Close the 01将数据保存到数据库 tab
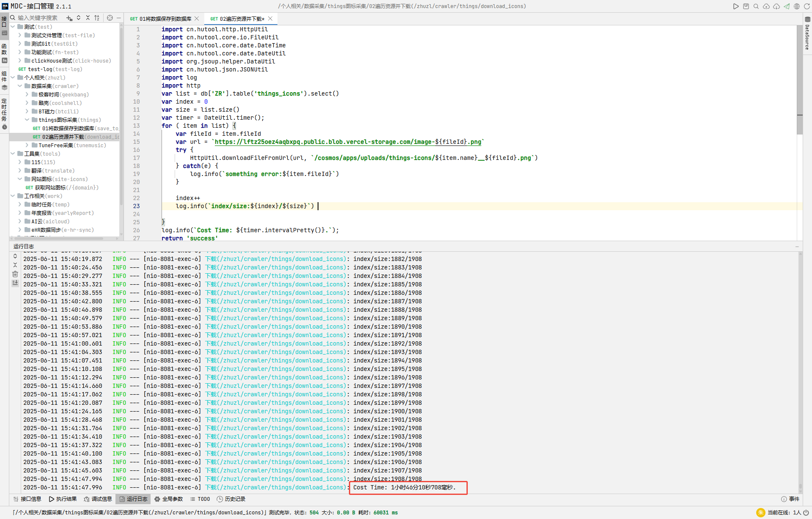The image size is (812, 519). (x=197, y=19)
